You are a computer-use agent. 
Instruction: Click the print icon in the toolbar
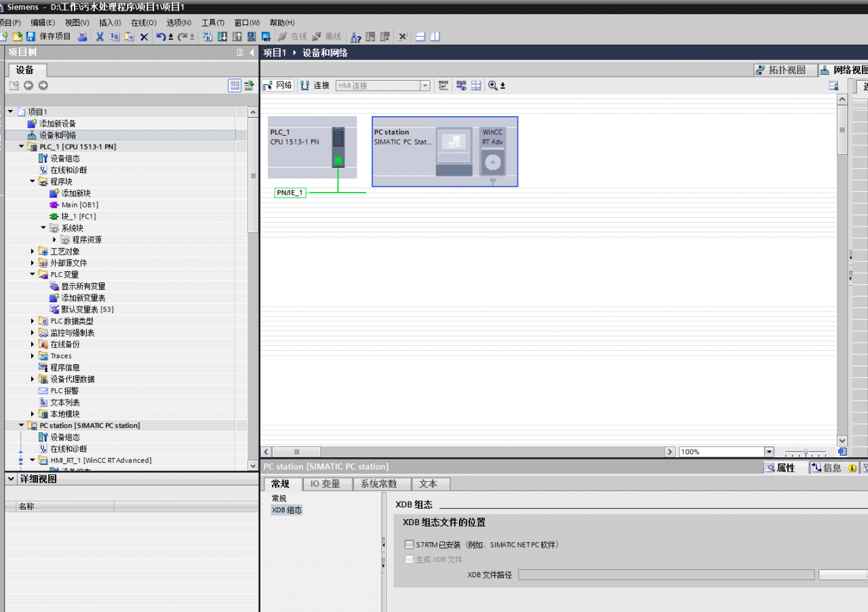click(x=82, y=37)
